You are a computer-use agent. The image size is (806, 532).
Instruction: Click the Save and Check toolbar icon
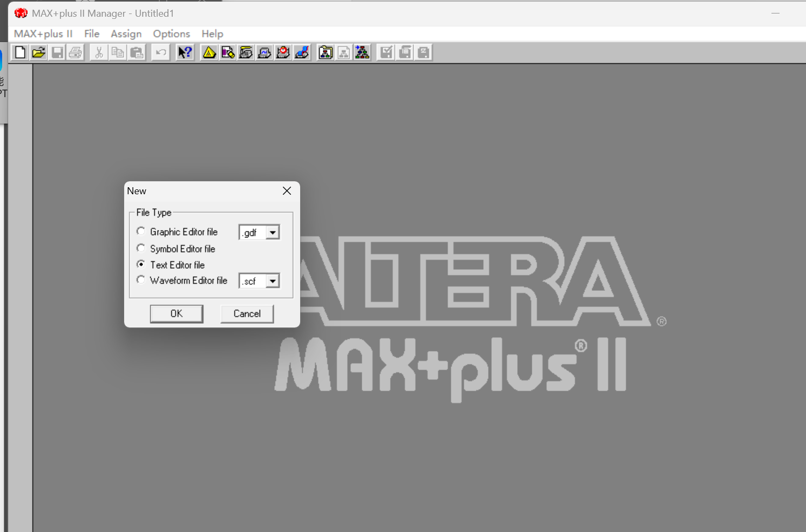[x=386, y=52]
